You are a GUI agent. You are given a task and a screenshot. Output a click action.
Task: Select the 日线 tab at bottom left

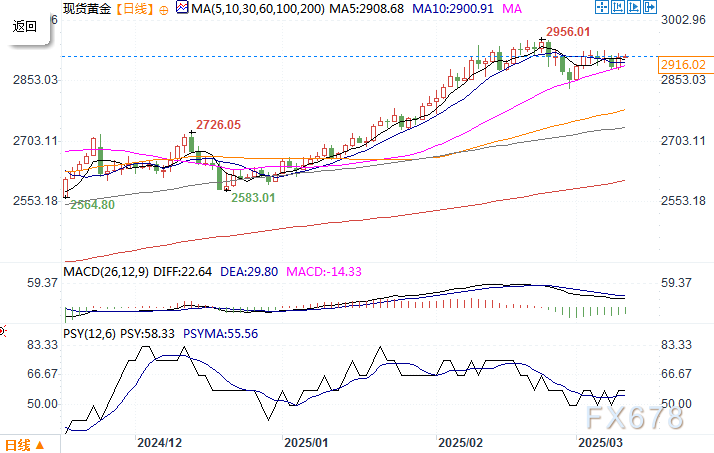19,443
